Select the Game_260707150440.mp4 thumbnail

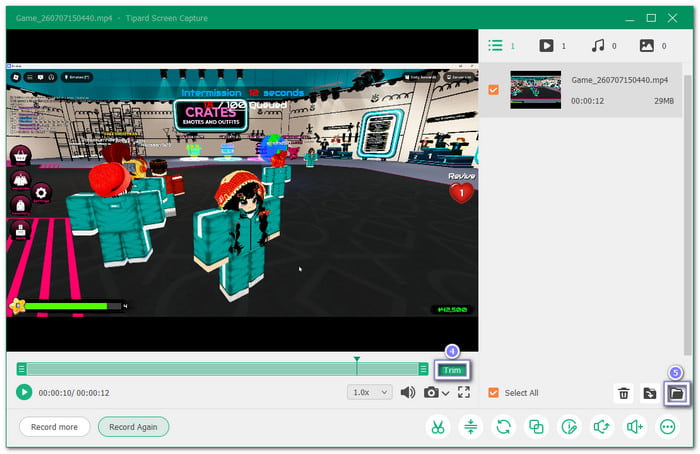536,90
